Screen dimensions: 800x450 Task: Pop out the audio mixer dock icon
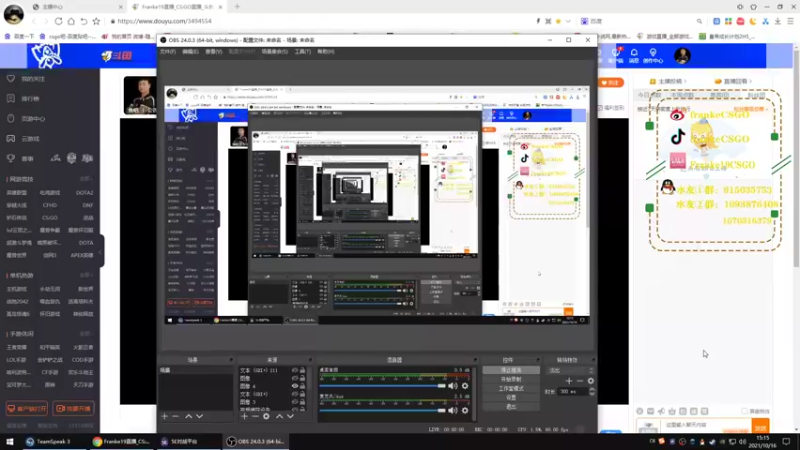coord(474,360)
